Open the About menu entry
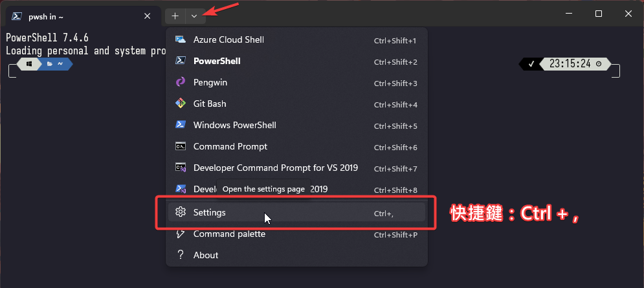644x288 pixels. click(296, 255)
